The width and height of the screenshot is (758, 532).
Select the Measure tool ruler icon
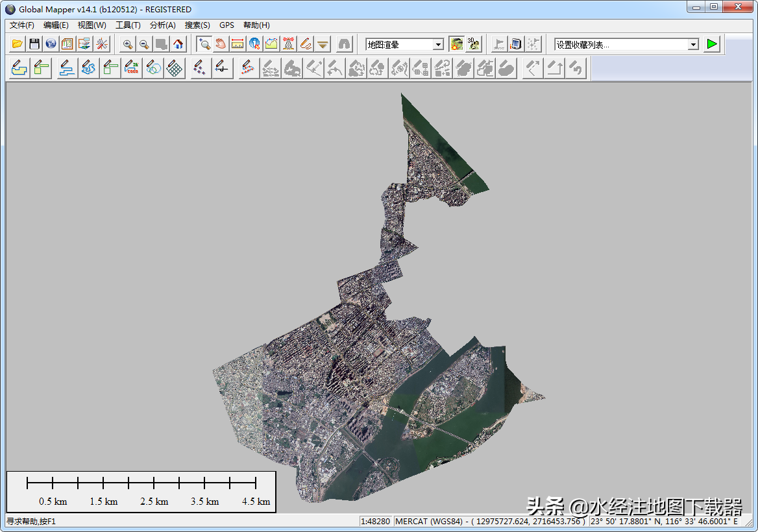click(x=238, y=44)
